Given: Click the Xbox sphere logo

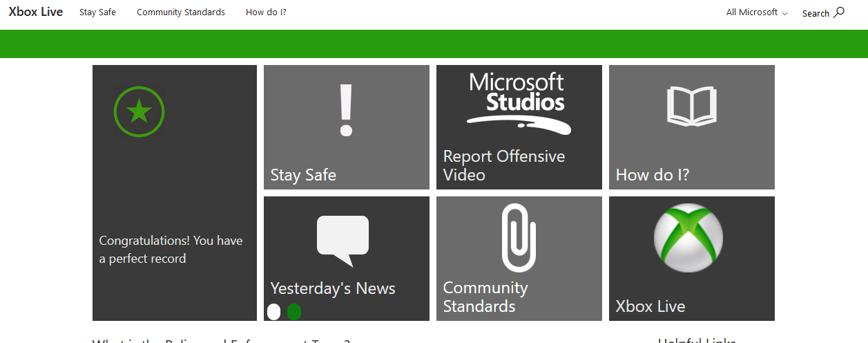Looking at the screenshot, I should (x=688, y=237).
